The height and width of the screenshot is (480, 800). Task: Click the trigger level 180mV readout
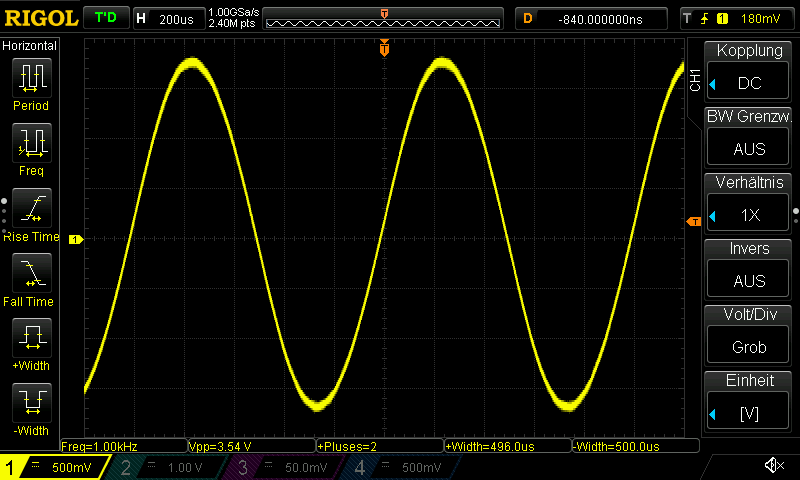735,19
